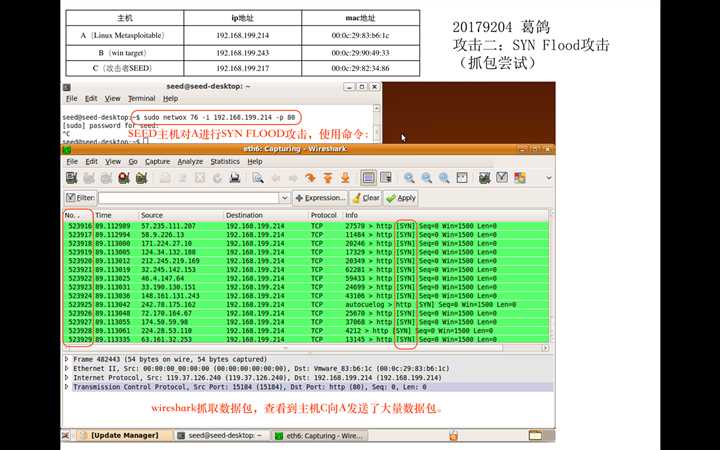Viewport: 720px width, 450px height.
Task: Open Wireshark Go menu
Action: (x=133, y=162)
